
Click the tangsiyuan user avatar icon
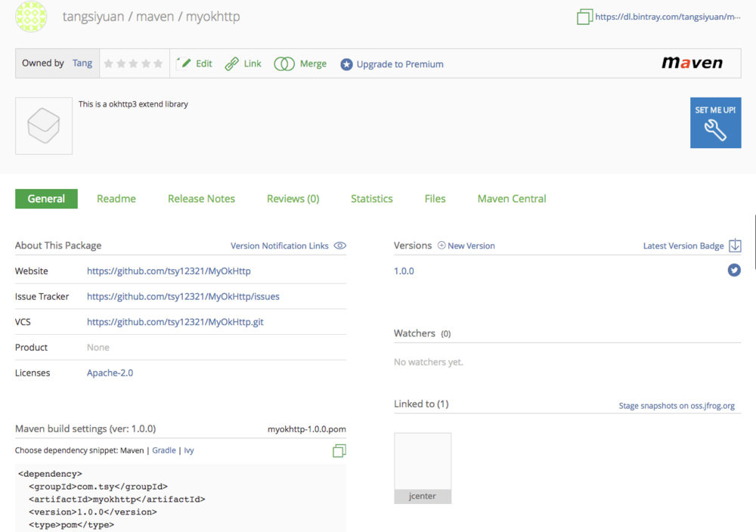pos(31,17)
